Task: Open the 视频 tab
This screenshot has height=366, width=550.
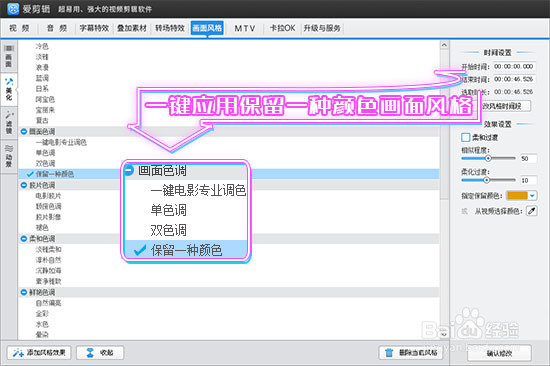Action: tap(19, 28)
